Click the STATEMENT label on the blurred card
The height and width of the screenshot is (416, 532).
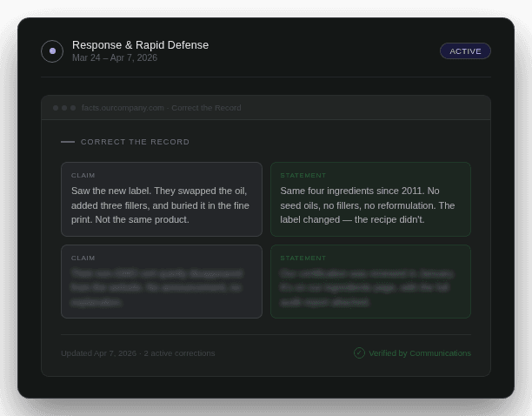tap(303, 258)
